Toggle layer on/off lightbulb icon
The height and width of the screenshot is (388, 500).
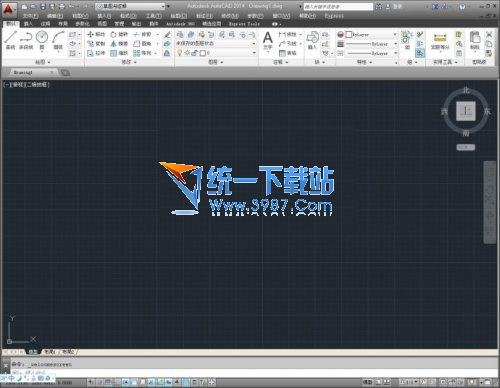180,53
